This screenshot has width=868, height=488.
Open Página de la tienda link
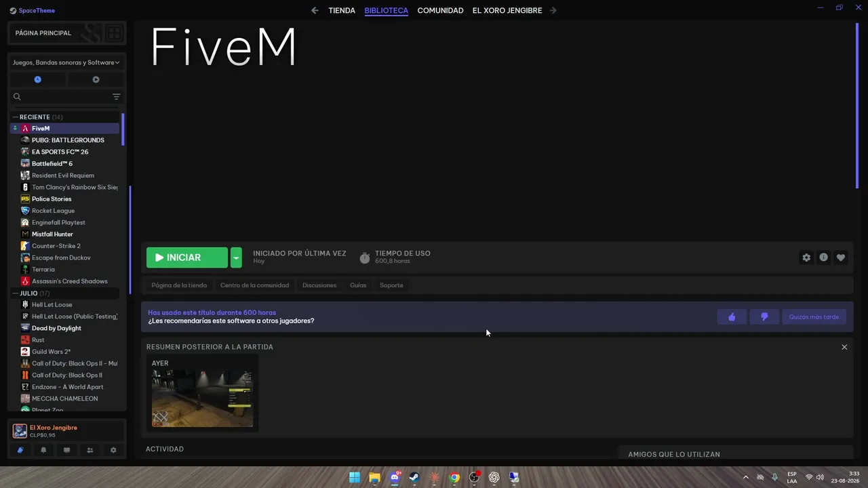tap(179, 285)
